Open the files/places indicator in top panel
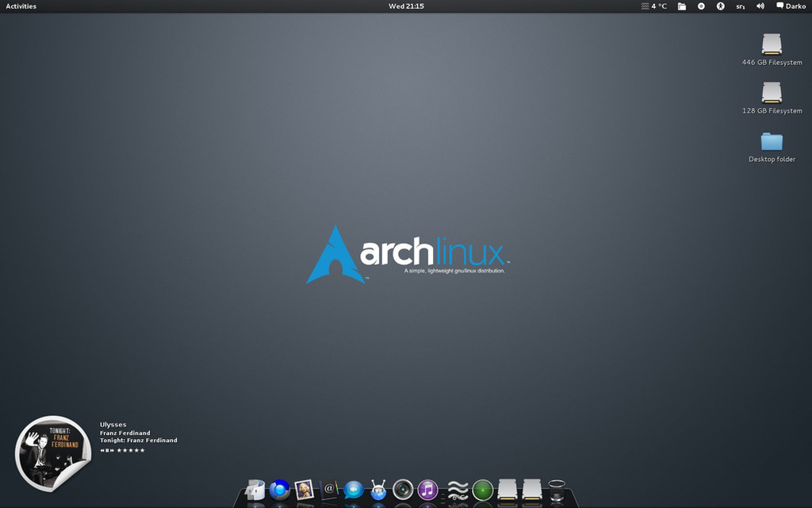 [682, 6]
